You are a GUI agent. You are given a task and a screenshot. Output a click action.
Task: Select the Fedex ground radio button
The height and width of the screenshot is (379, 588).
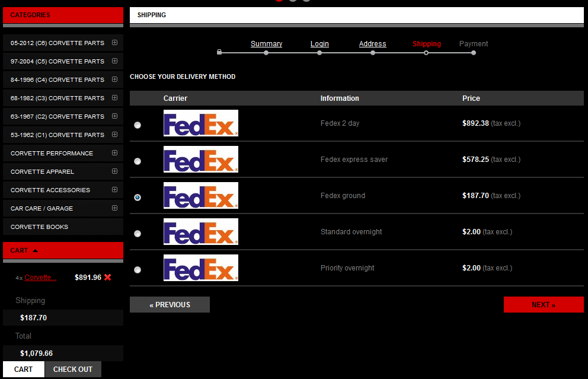(x=138, y=198)
